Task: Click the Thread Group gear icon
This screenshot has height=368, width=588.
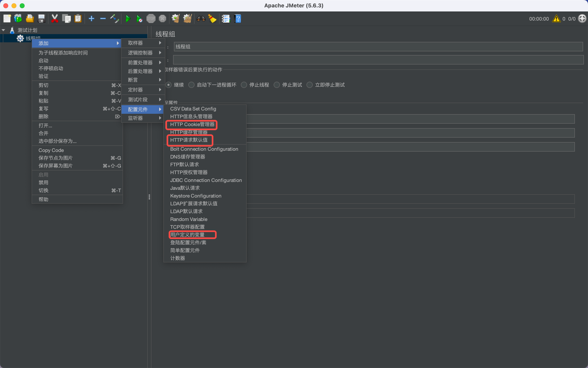Action: [x=20, y=38]
